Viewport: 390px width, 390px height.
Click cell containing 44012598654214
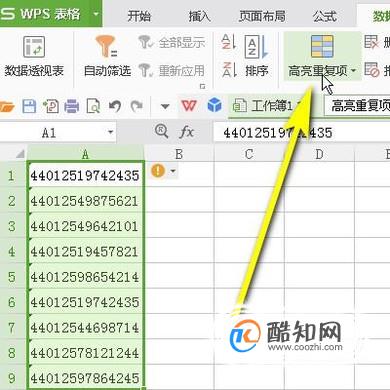85,277
